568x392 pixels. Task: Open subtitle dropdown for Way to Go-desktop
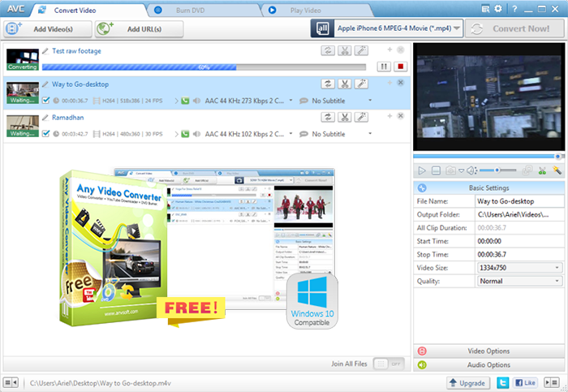pos(370,101)
